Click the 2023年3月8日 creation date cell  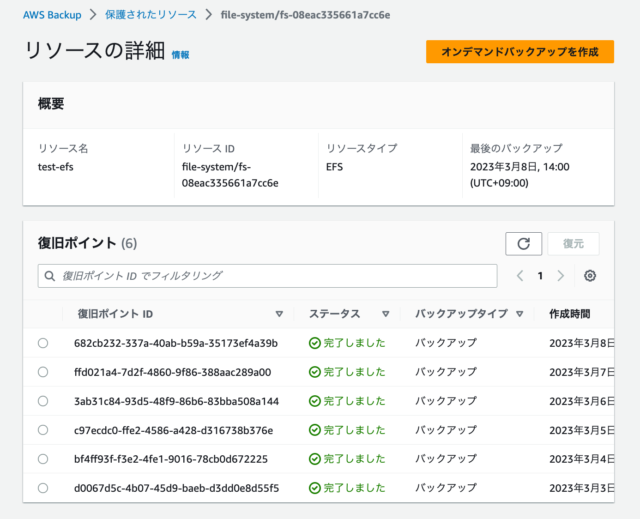pos(582,343)
